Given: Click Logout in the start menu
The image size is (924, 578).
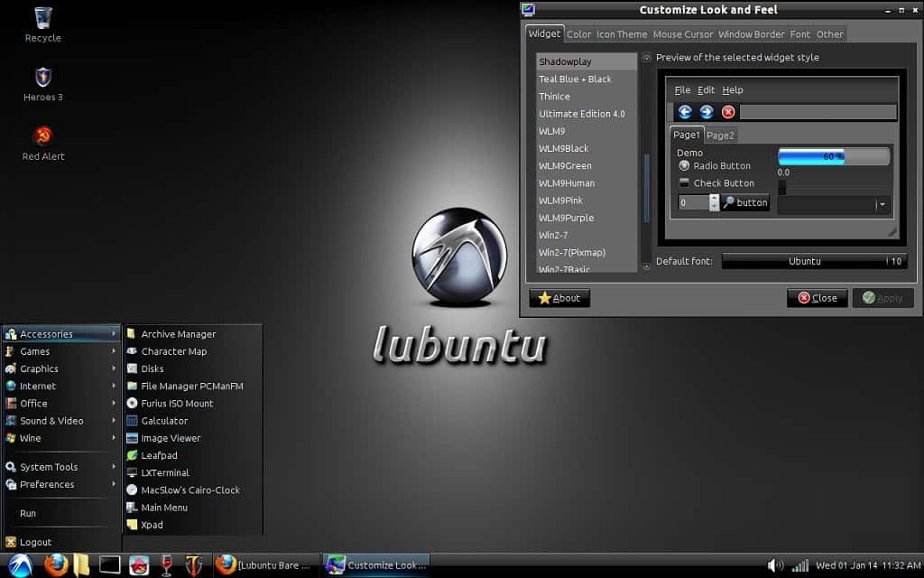Looking at the screenshot, I should point(60,542).
